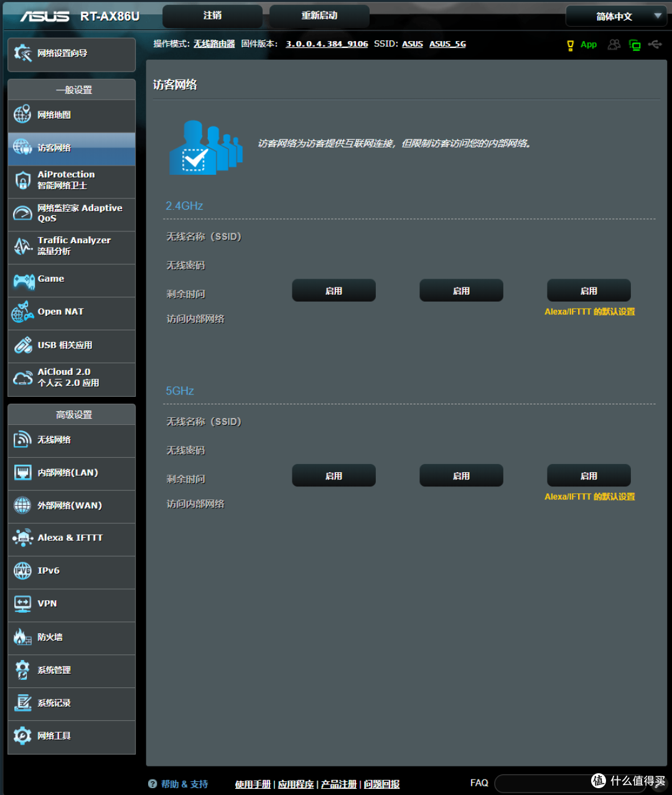The image size is (672, 795).
Task: Click the 2.4GHz section heading
Action: click(184, 206)
